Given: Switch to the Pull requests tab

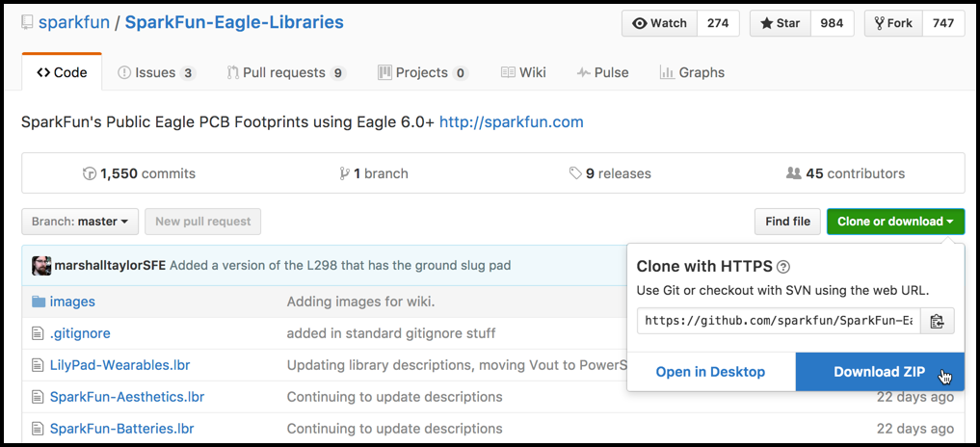Looking at the screenshot, I should (x=286, y=72).
